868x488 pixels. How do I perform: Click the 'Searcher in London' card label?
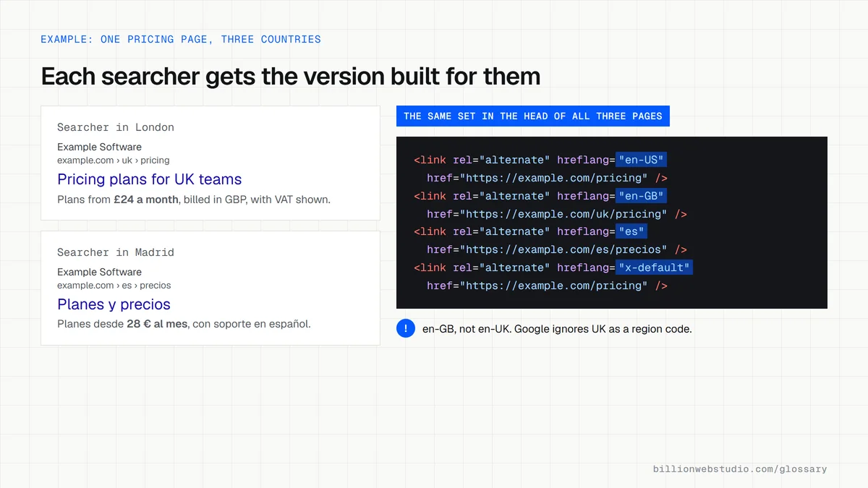pyautogui.click(x=116, y=127)
